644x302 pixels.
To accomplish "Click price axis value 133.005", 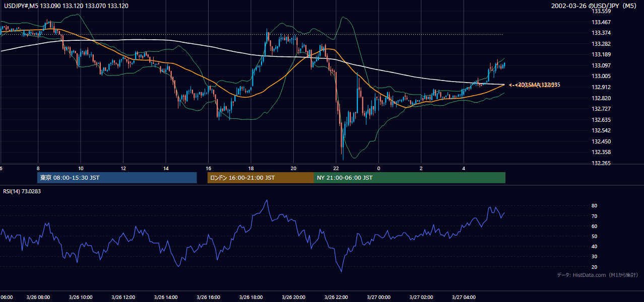I will (601, 76).
